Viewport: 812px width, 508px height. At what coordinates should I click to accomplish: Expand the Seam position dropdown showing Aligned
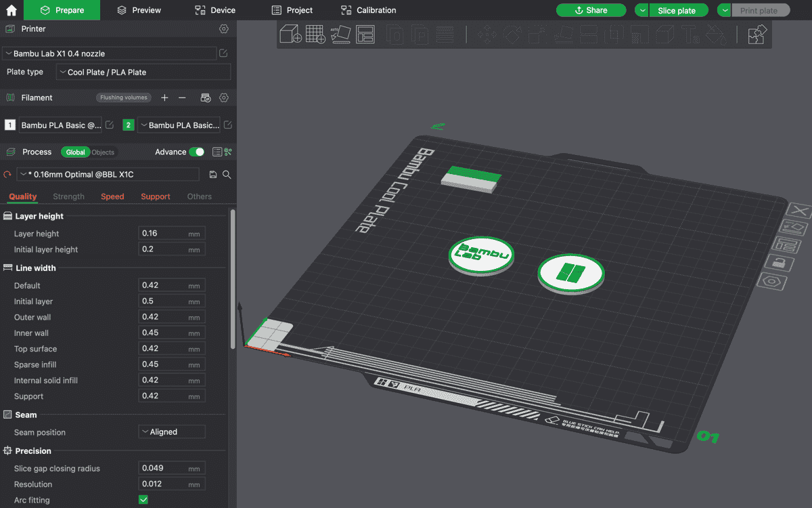click(x=172, y=431)
